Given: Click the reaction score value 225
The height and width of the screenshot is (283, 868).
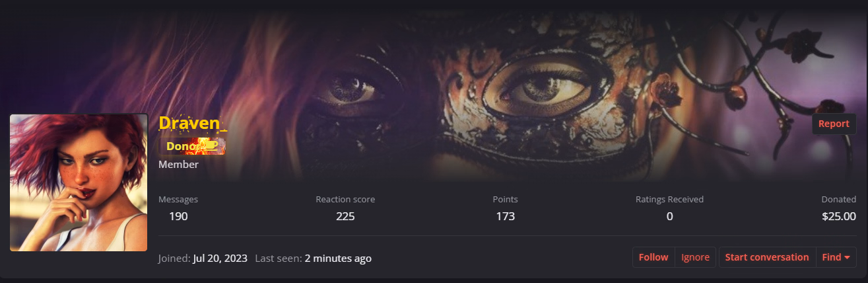Looking at the screenshot, I should coord(345,216).
